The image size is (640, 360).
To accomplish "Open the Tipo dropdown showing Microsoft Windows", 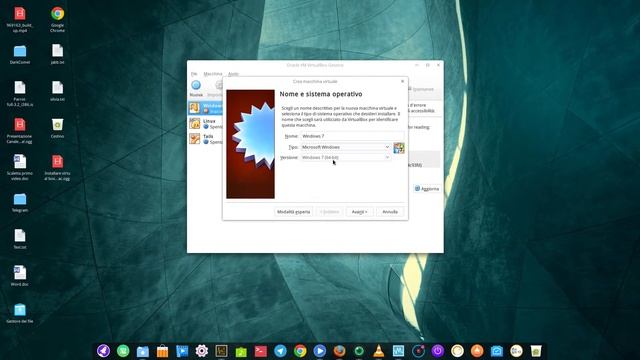I will [346, 147].
